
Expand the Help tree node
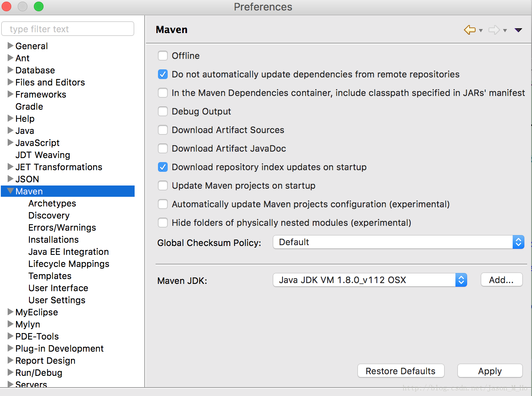coord(10,118)
